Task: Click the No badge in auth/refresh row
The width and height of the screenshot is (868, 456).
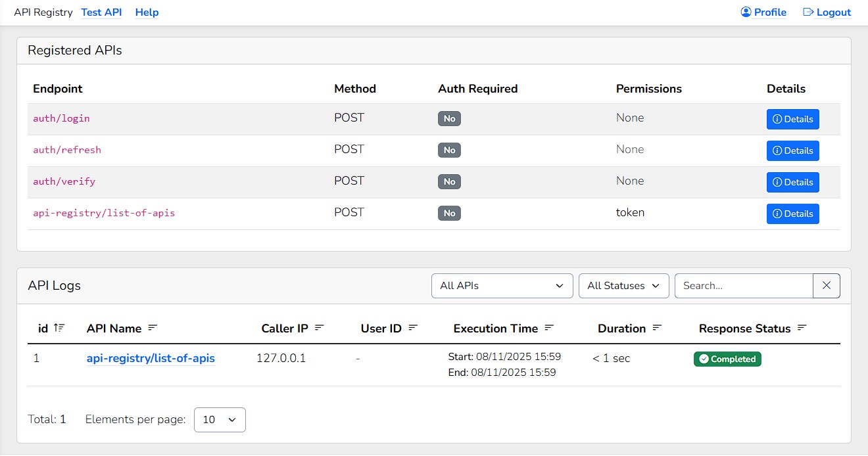Action: [450, 150]
